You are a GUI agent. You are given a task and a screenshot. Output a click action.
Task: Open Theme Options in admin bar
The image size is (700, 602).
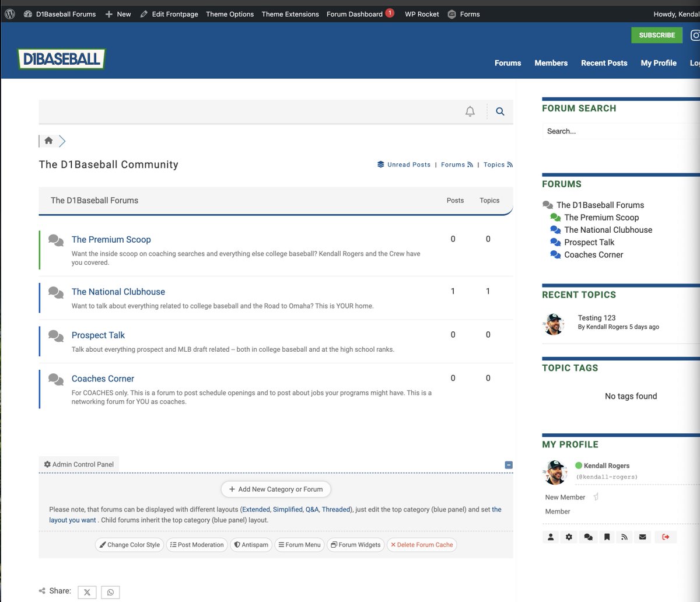tap(230, 14)
